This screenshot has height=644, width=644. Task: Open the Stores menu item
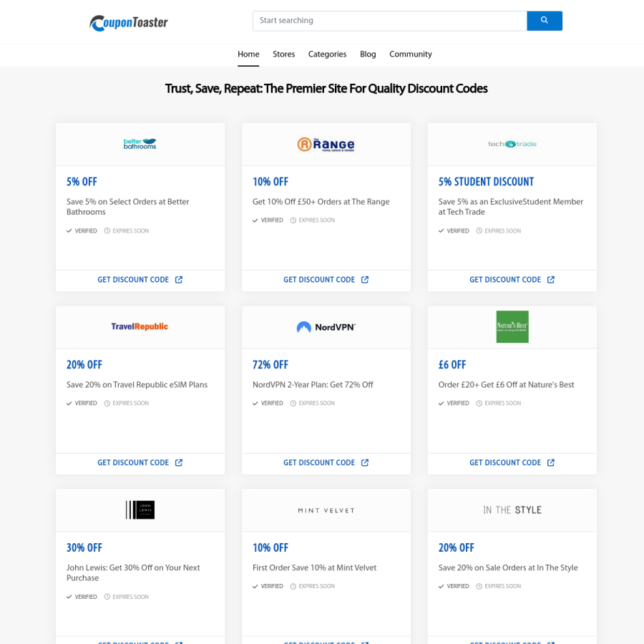coord(284,54)
